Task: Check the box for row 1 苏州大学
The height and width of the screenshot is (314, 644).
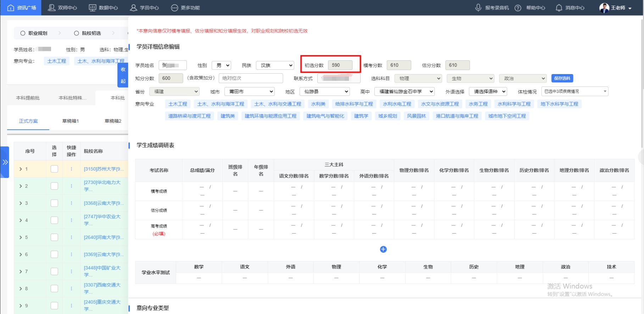Action: tap(54, 169)
